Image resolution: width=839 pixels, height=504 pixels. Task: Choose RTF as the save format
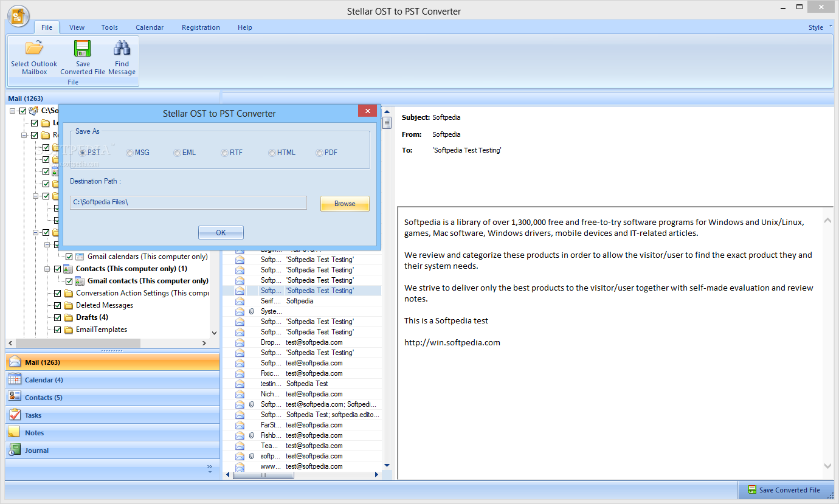(x=224, y=153)
